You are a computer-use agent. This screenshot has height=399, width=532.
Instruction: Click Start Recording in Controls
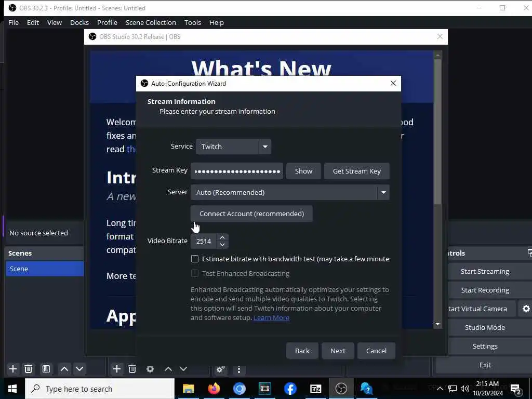point(485,290)
